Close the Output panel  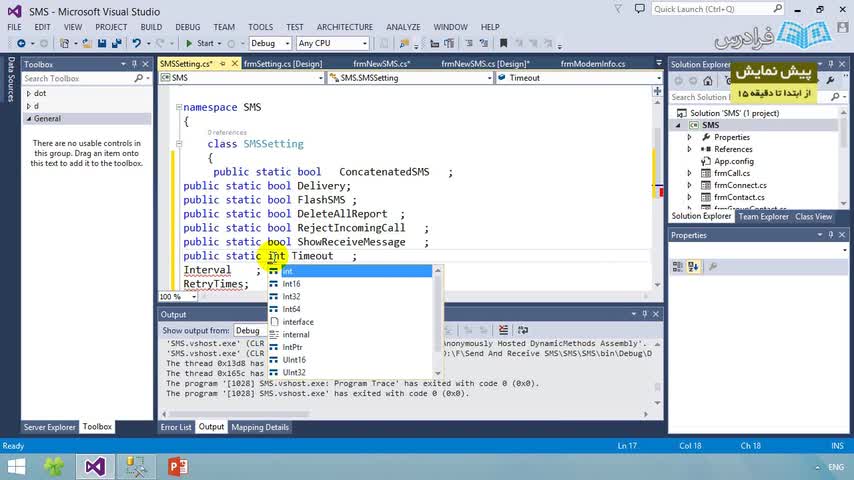click(x=656, y=314)
